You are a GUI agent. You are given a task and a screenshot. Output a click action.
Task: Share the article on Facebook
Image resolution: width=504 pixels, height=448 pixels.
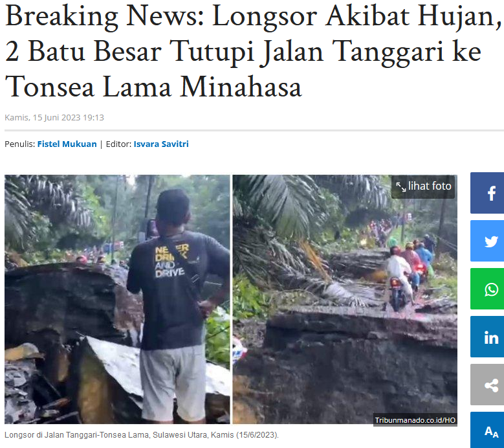[x=487, y=193]
